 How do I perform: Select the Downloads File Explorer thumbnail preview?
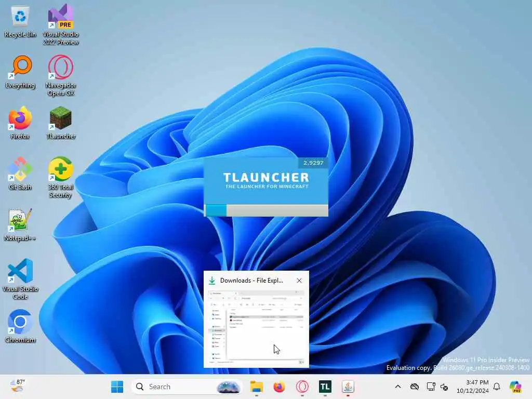click(256, 327)
